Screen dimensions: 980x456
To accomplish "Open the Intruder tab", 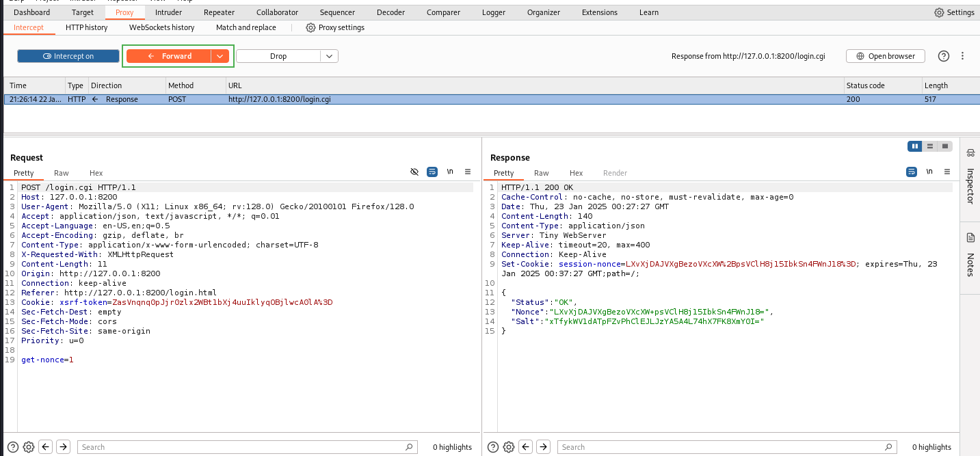I will coord(168,12).
